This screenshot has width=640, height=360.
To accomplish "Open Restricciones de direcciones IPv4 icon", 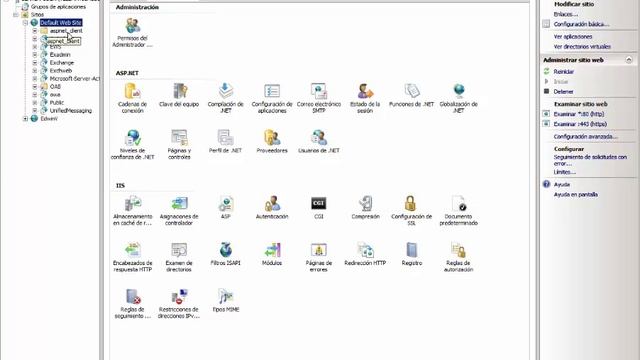I will pyautogui.click(x=179, y=297).
